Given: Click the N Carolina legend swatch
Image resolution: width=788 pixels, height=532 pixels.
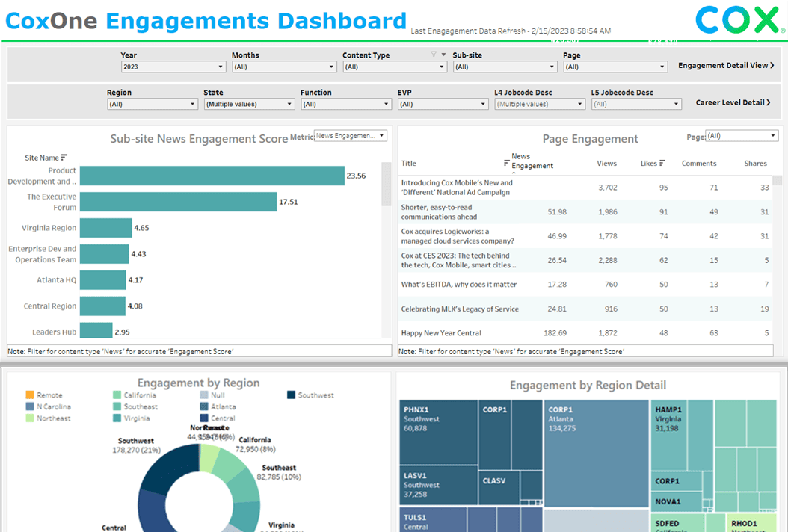Looking at the screenshot, I should 30,406.
